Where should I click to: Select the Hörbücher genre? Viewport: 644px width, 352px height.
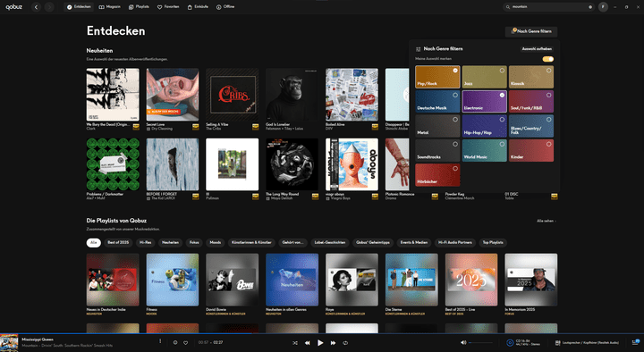click(437, 175)
